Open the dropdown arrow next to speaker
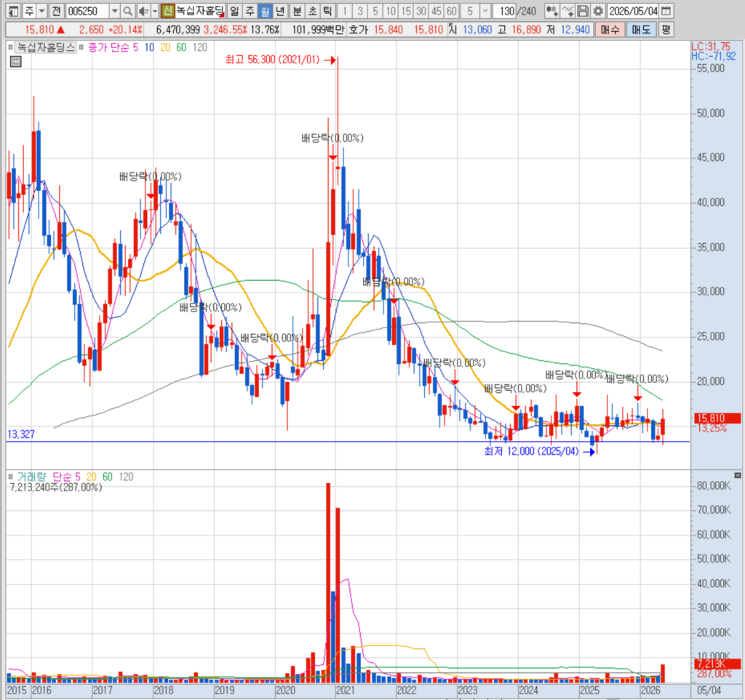The width and height of the screenshot is (745, 700). tap(154, 11)
